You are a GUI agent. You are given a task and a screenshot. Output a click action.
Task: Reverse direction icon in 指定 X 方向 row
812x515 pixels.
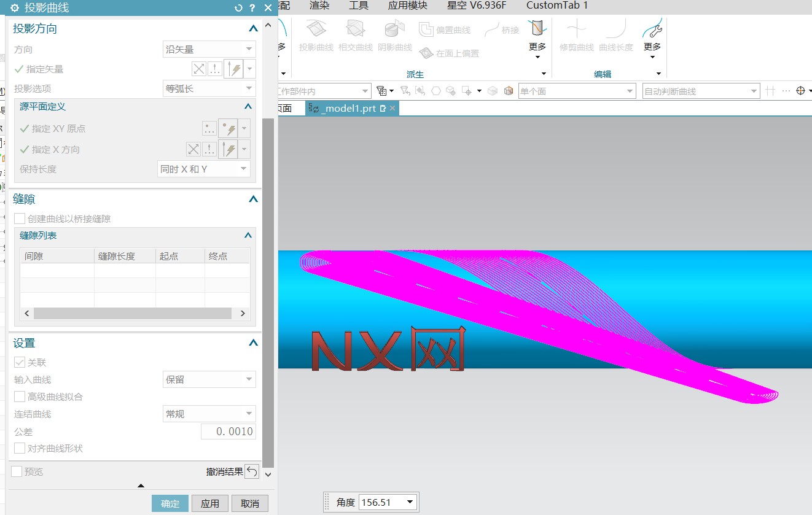pos(193,149)
